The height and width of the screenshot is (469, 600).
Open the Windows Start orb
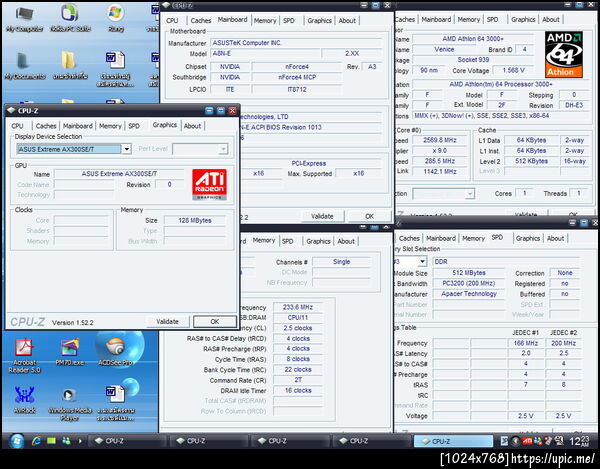(16, 441)
